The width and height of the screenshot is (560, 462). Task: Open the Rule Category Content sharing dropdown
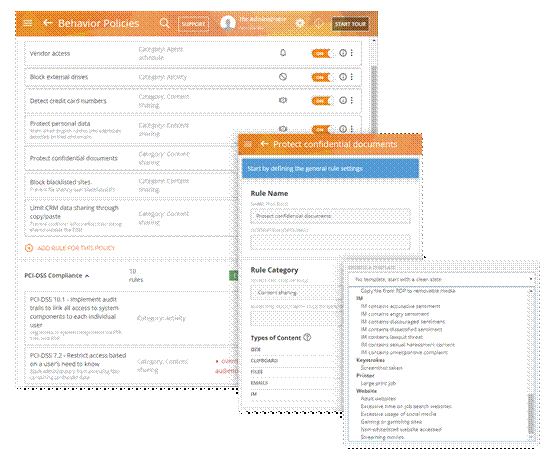pos(295,293)
